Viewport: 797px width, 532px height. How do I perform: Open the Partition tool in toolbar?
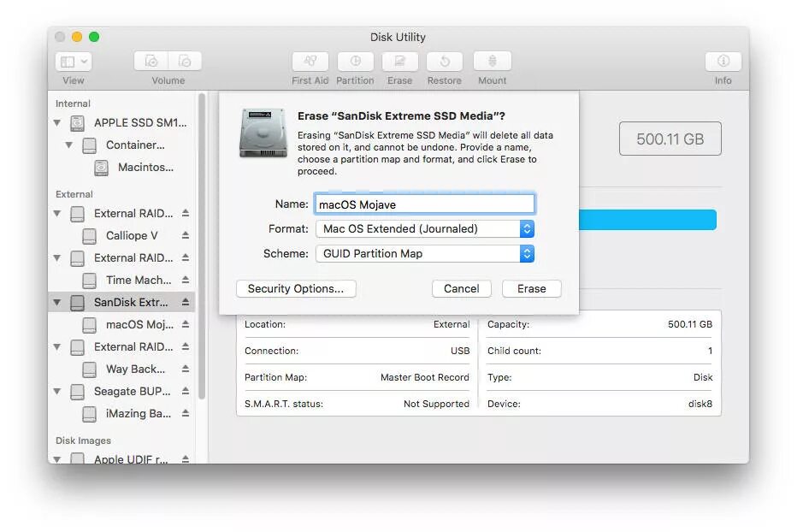tap(355, 61)
